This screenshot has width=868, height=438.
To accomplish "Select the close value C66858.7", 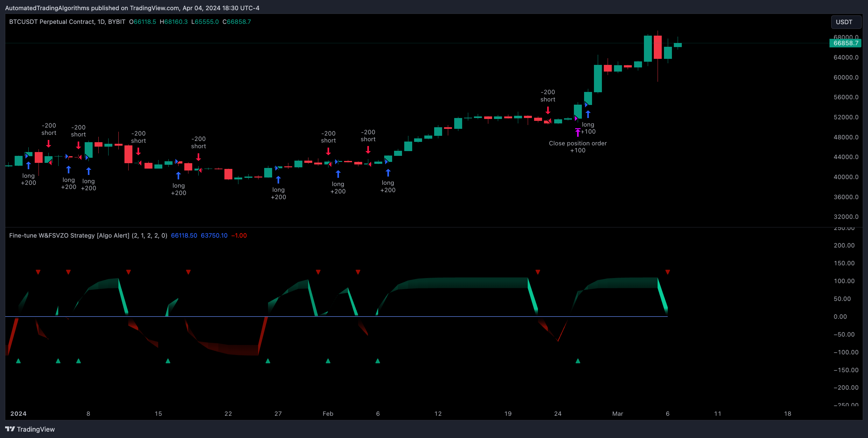I will (x=236, y=22).
